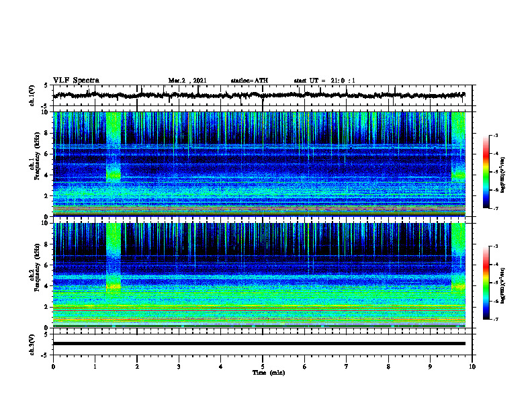Click the ch.1 spectrogram "8" kHz tick label
The height and width of the screenshot is (411, 532).
47,133
